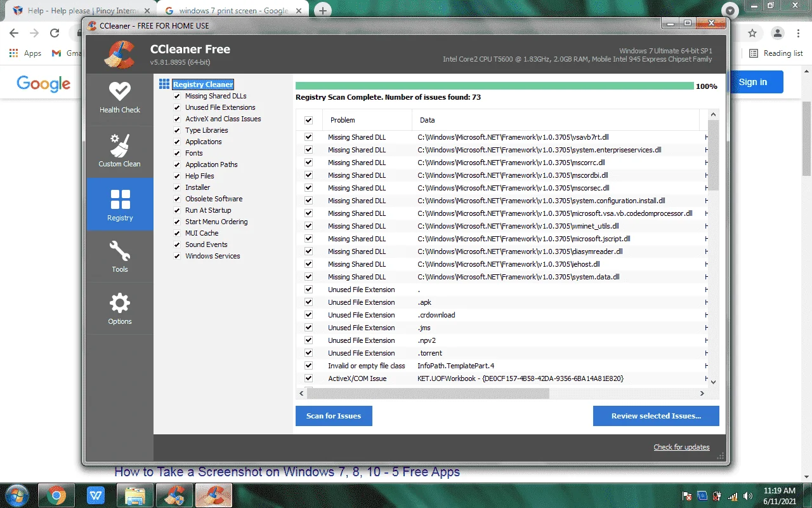Click the Windows Start orb

[x=17, y=495]
